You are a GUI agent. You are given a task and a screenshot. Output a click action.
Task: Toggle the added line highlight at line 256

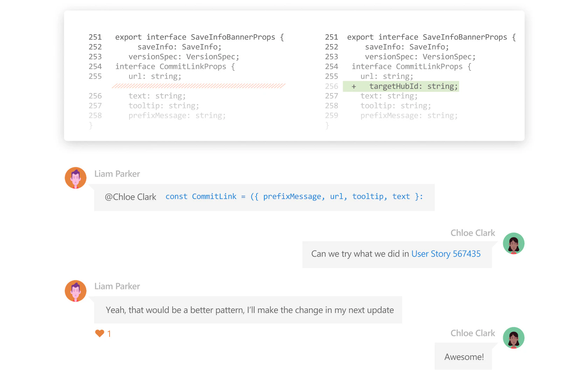click(x=401, y=86)
